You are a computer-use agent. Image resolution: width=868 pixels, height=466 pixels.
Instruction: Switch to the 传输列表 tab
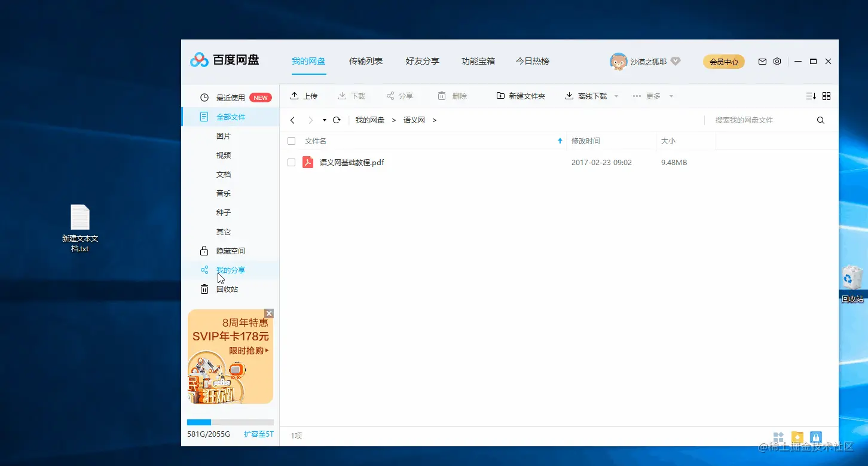365,61
